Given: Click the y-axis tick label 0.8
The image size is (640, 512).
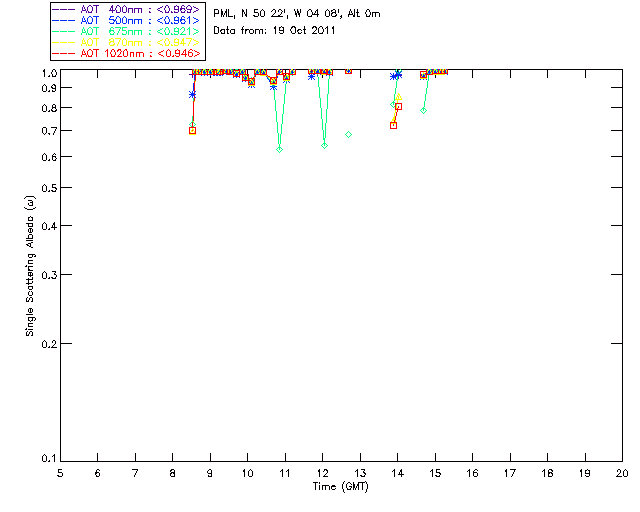Looking at the screenshot, I should click(49, 108).
